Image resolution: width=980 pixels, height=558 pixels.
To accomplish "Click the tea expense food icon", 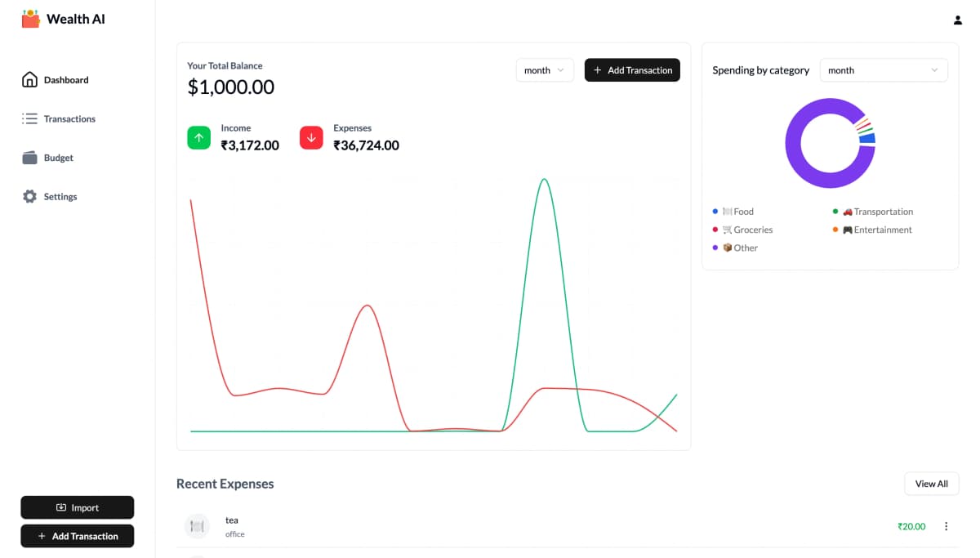I will tap(197, 526).
